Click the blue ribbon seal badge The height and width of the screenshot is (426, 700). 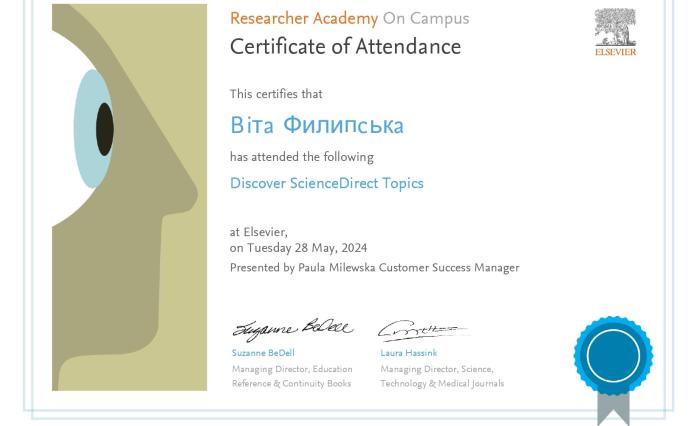(x=613, y=356)
